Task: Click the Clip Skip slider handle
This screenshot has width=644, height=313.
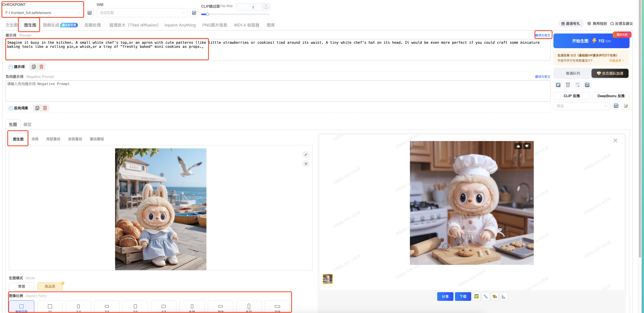Action: [207, 14]
